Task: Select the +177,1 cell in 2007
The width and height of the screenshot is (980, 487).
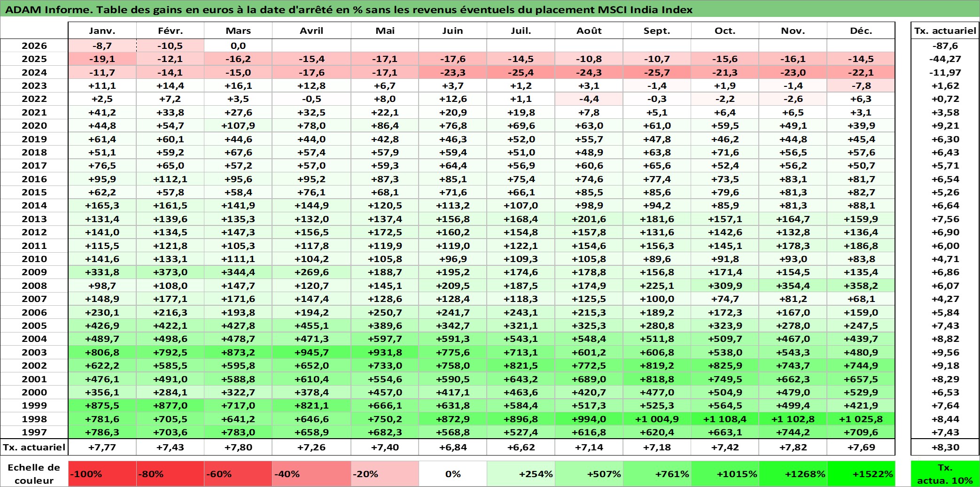Action: [x=170, y=299]
